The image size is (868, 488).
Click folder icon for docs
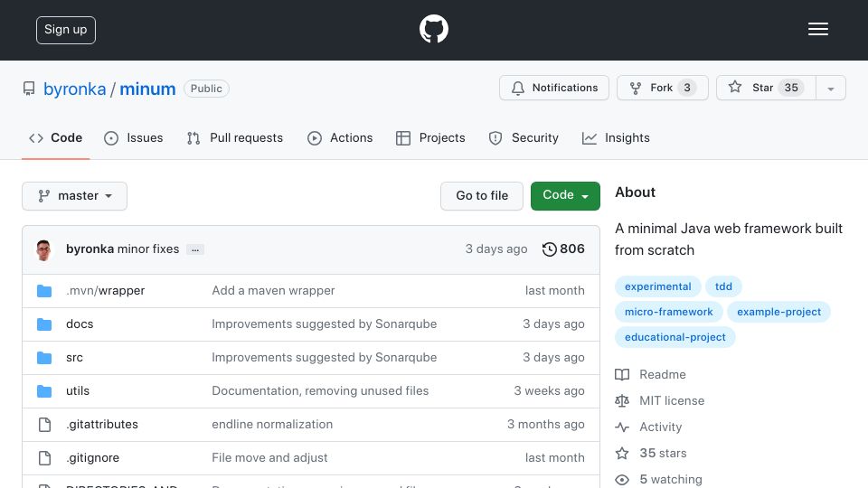tap(44, 324)
